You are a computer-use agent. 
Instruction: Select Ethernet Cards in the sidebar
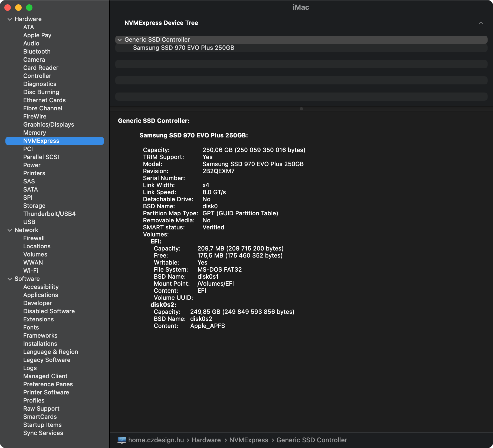click(x=44, y=100)
